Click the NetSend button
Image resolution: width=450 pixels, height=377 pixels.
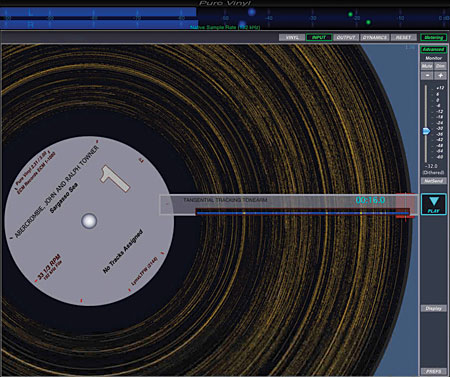coord(433,181)
